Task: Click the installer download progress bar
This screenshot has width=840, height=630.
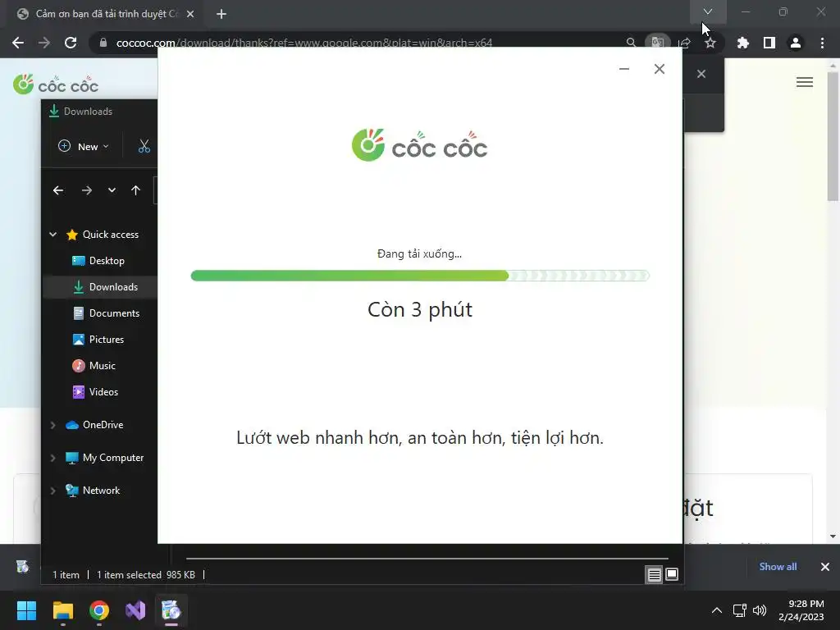Action: [420, 276]
